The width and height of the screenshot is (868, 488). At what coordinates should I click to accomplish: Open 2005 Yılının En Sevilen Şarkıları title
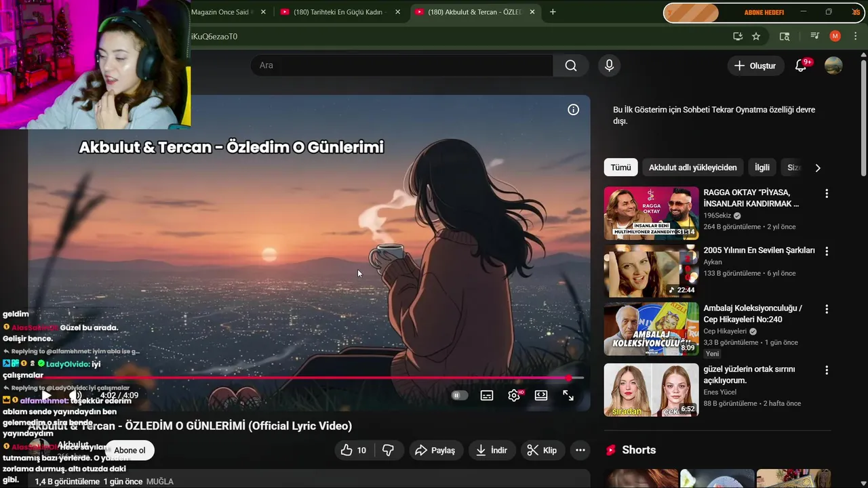759,250
